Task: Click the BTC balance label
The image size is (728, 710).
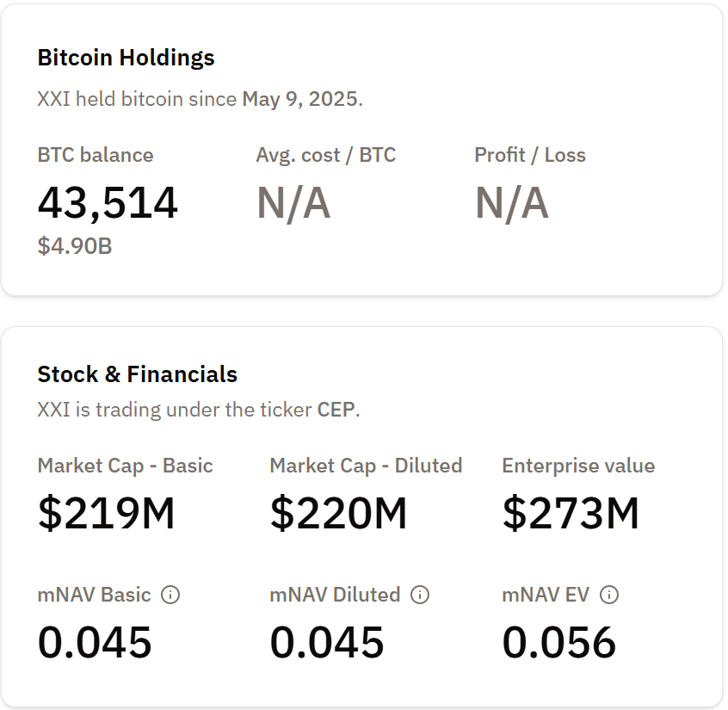Action: 96,156
